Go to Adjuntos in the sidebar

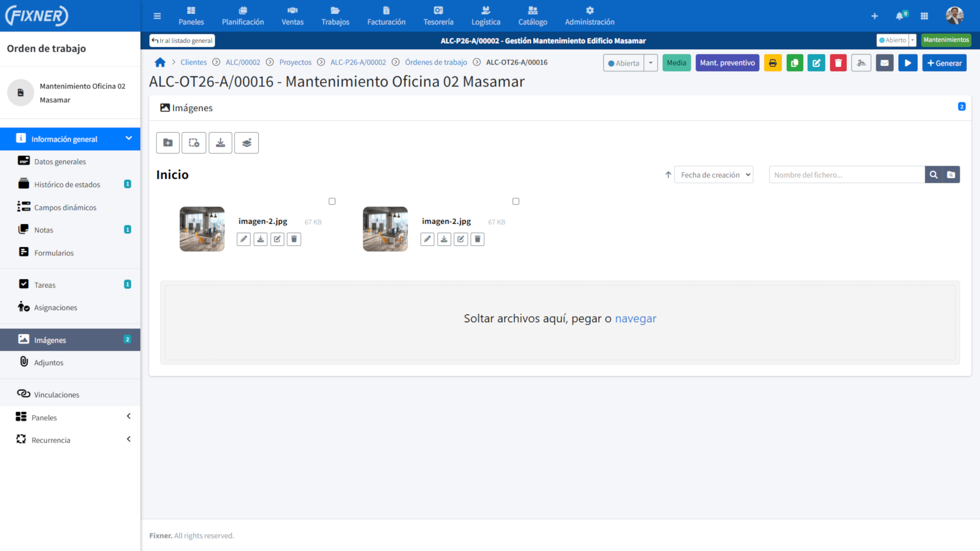tap(49, 362)
